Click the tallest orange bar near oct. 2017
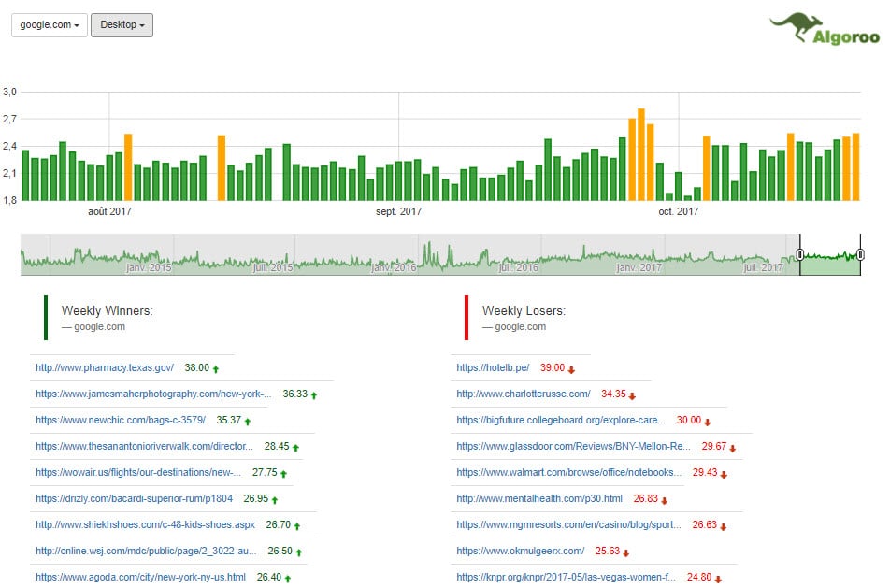 pos(640,154)
